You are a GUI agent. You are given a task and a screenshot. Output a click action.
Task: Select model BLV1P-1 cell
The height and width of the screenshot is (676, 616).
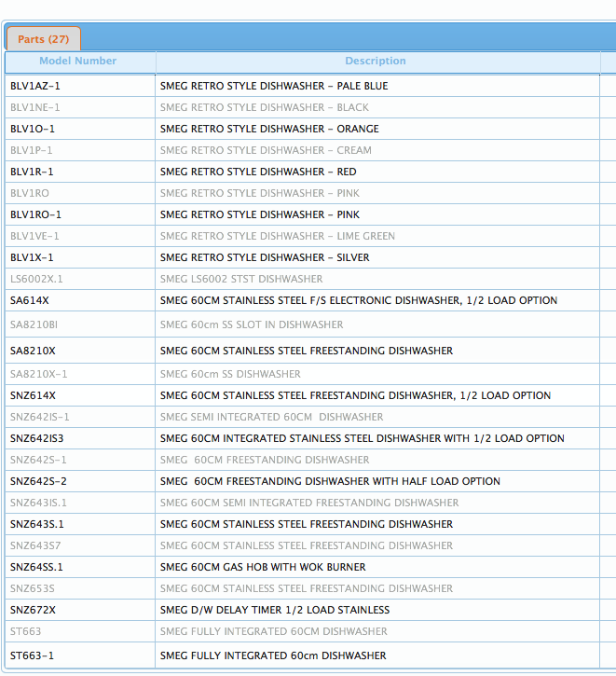click(80, 150)
